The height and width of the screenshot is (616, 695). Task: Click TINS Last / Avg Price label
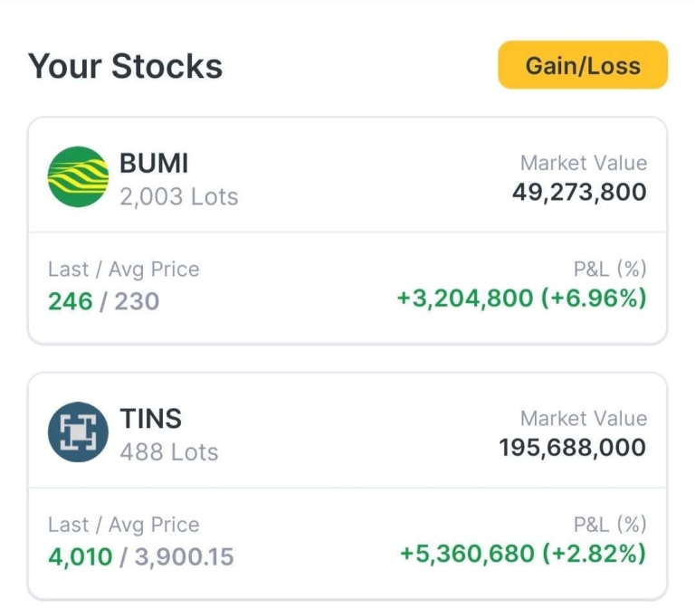point(123,524)
